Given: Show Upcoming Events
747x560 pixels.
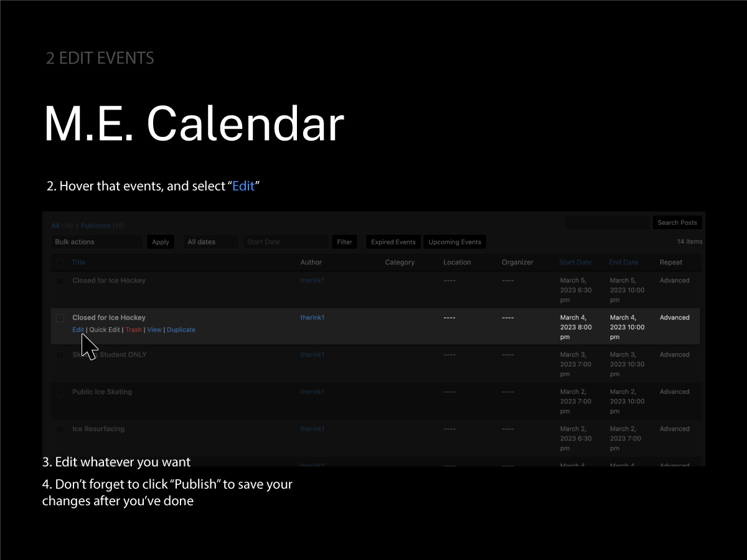Looking at the screenshot, I should coord(454,242).
